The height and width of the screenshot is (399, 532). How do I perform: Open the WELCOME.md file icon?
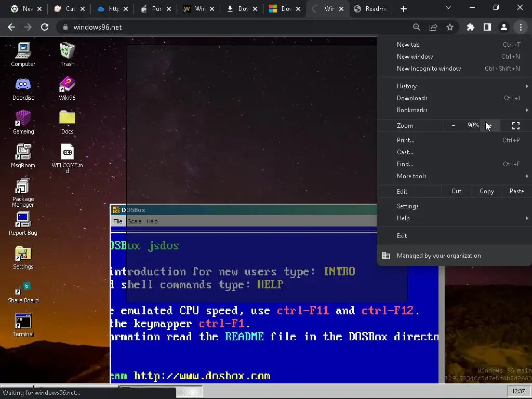(67, 158)
